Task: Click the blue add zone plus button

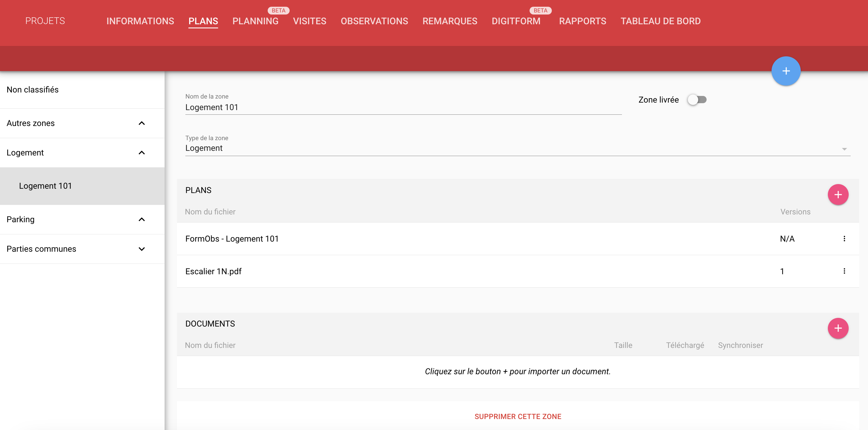Action: 786,71
